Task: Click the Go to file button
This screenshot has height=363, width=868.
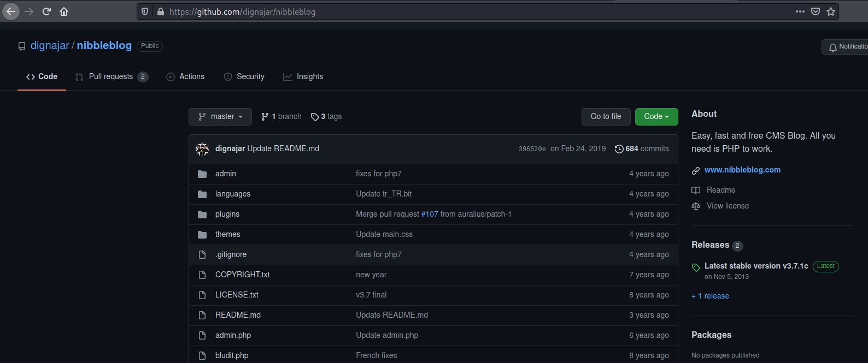Action: click(606, 117)
